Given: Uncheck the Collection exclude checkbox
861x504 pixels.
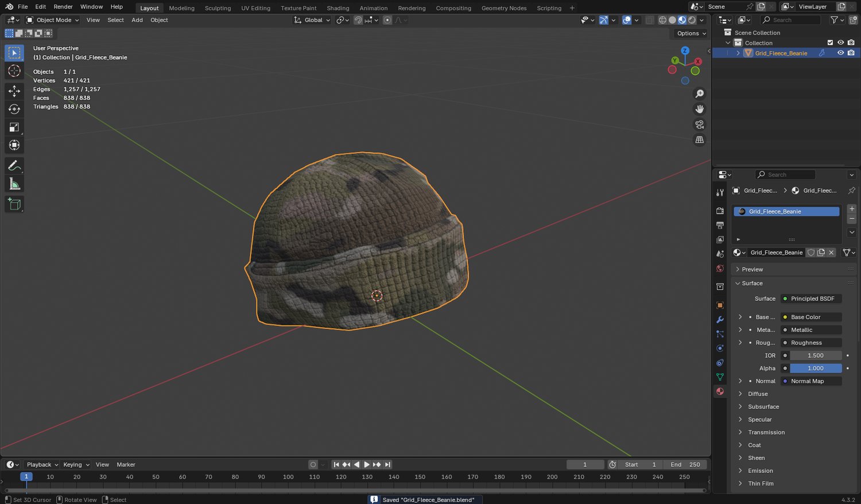Looking at the screenshot, I should coord(830,42).
